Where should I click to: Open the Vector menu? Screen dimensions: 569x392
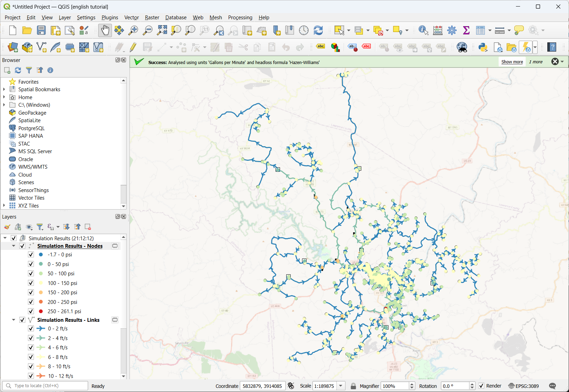pos(131,18)
